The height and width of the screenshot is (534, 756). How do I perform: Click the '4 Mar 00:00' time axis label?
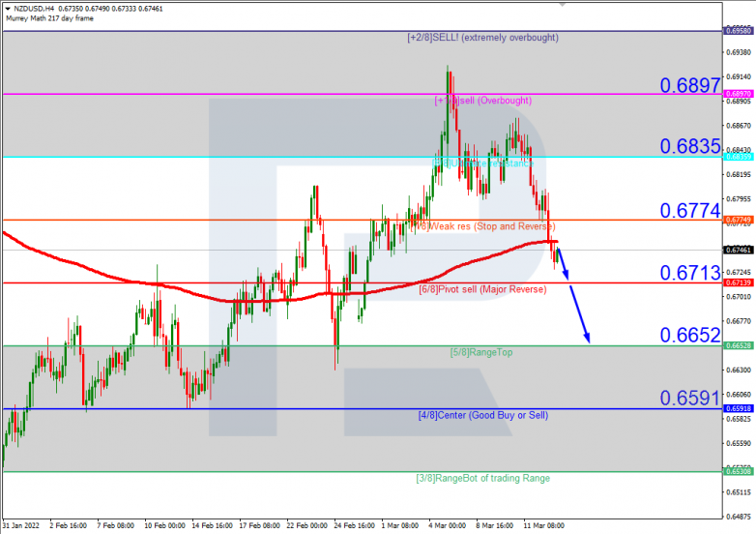pyautogui.click(x=447, y=526)
